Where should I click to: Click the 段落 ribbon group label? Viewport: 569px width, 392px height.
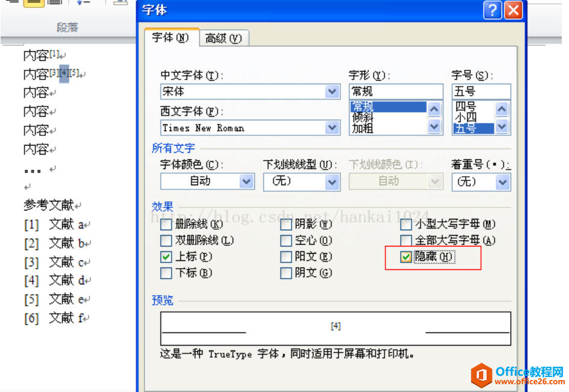click(x=67, y=28)
